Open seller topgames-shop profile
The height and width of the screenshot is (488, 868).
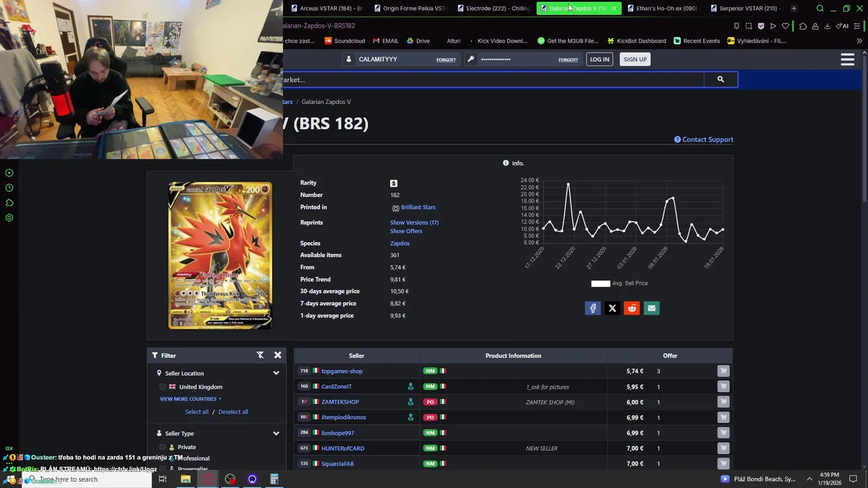pos(342,371)
